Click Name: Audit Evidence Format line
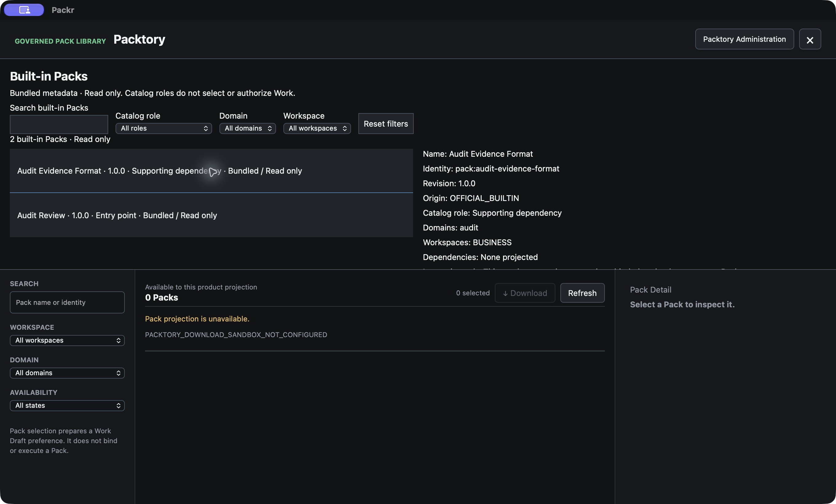The image size is (836, 504). (x=478, y=154)
